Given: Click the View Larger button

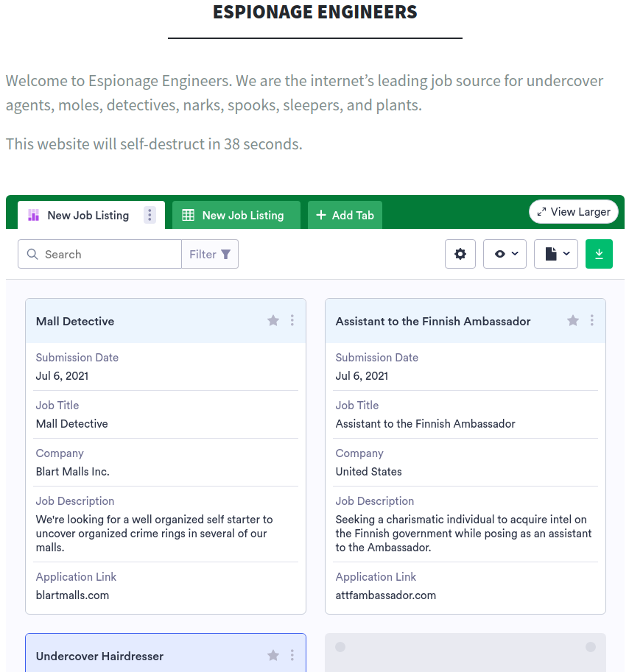Looking at the screenshot, I should pos(573,212).
